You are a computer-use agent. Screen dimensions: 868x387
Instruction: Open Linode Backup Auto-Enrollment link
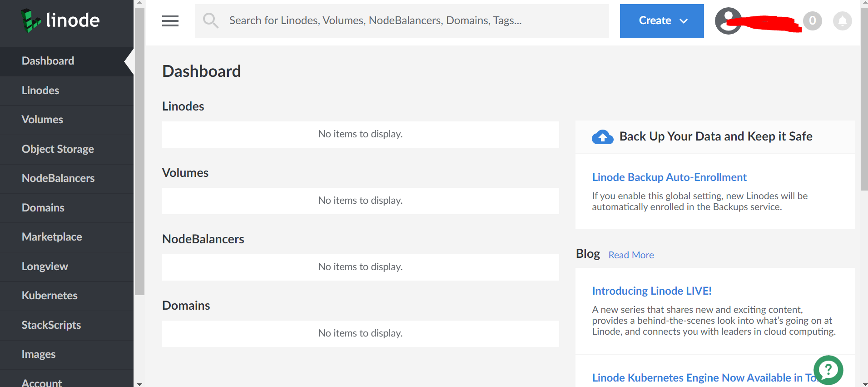(669, 177)
